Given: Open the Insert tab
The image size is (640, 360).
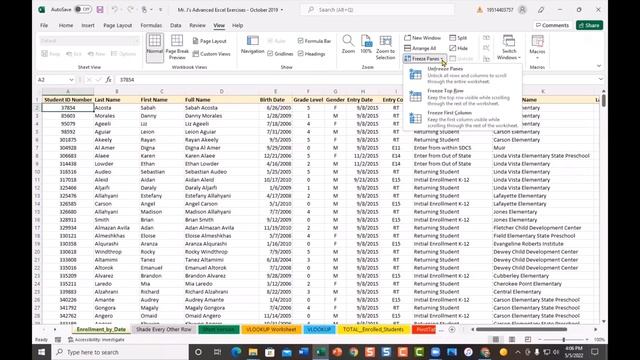Looking at the screenshot, I should [x=88, y=25].
